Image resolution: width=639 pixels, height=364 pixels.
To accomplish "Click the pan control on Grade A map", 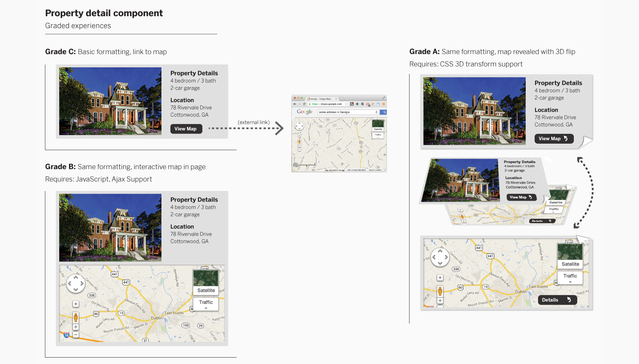I will coord(440,257).
